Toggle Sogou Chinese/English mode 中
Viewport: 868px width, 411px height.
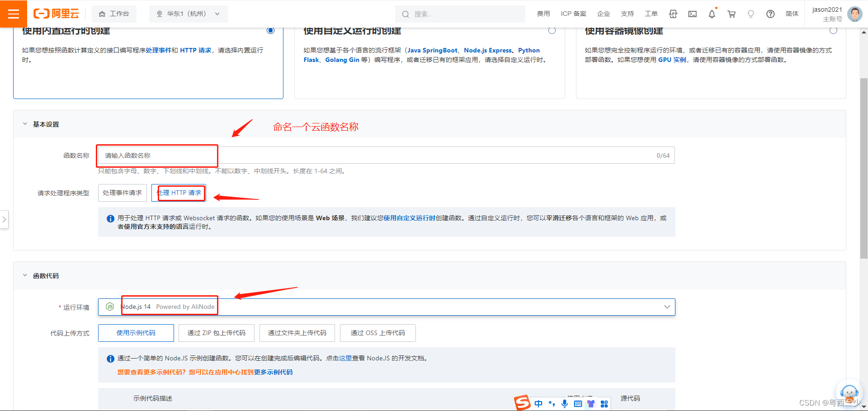click(x=538, y=403)
